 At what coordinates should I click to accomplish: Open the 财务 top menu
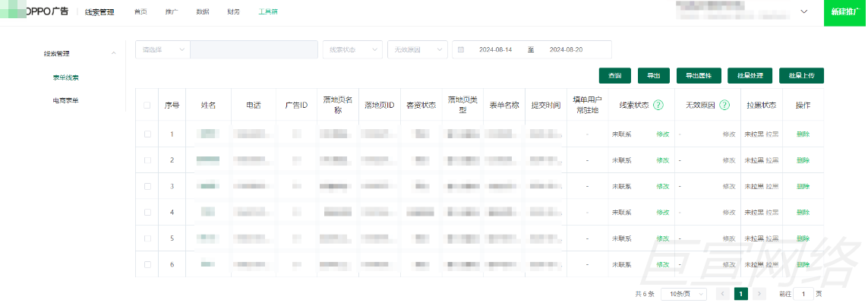pos(234,11)
